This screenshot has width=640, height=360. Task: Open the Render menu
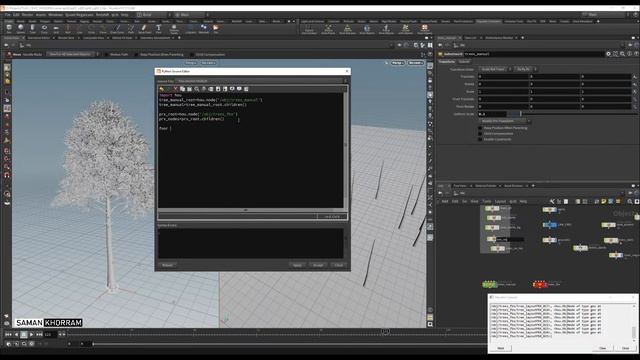[27, 15]
